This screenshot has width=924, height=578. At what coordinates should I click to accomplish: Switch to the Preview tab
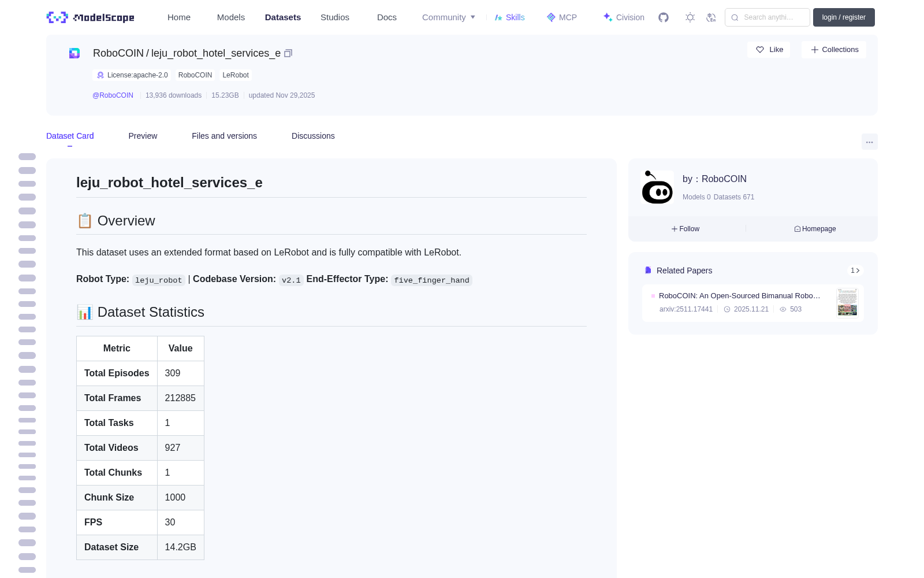coord(143,136)
